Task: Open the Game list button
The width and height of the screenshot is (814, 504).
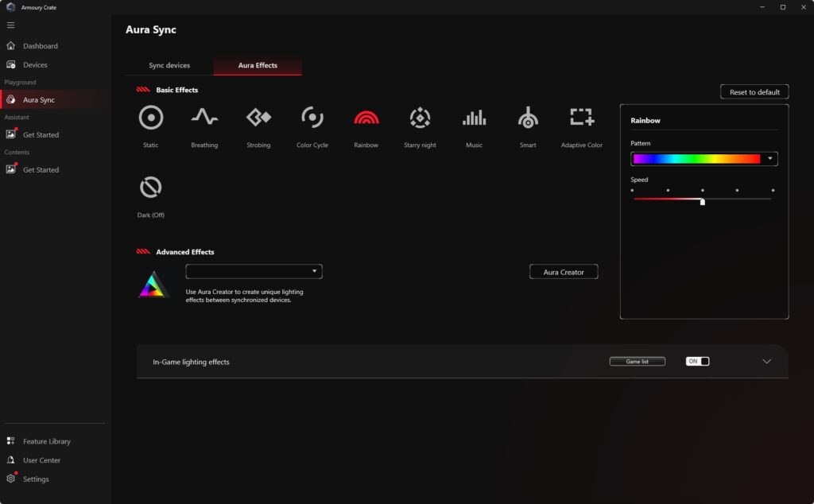Action: 637,361
